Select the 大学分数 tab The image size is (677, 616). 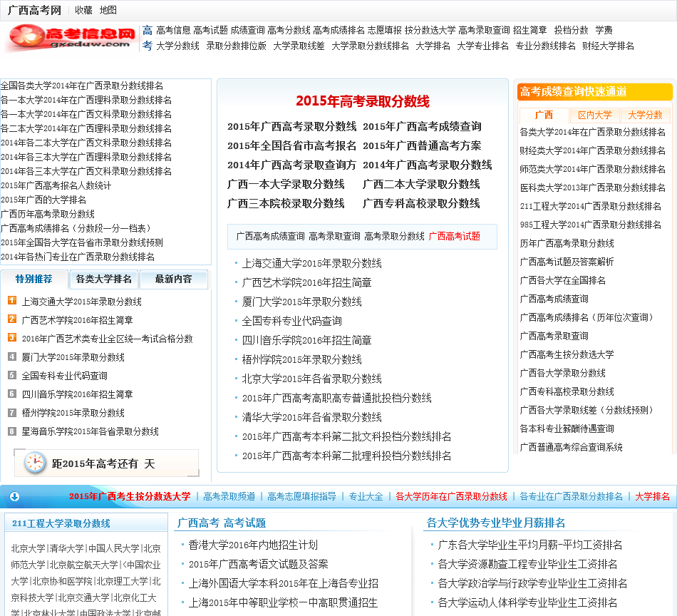[645, 115]
